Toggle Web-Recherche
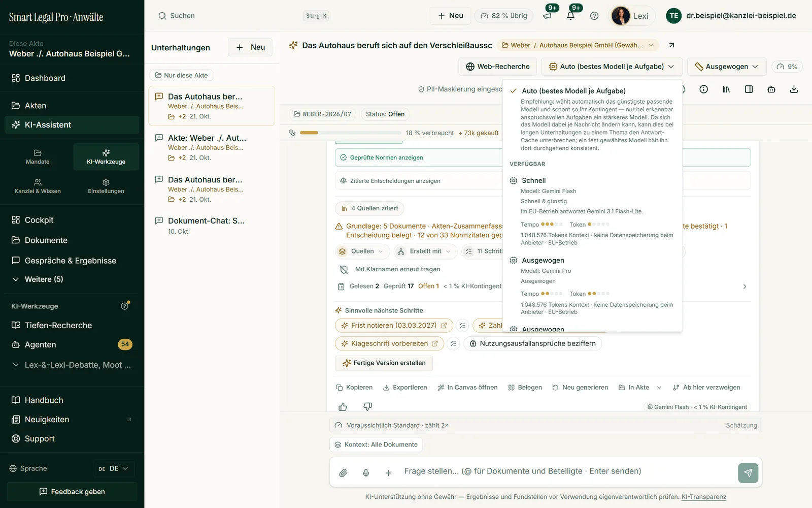This screenshot has width=812, height=508. point(497,67)
